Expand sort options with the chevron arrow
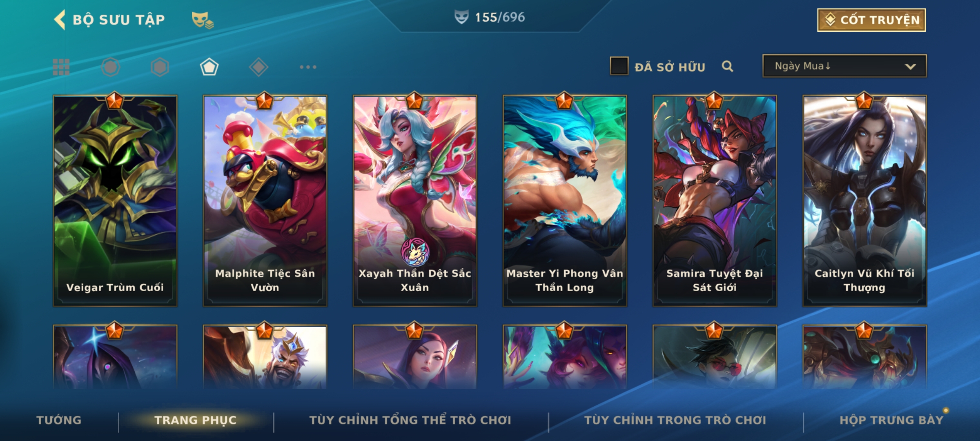 coord(910,67)
